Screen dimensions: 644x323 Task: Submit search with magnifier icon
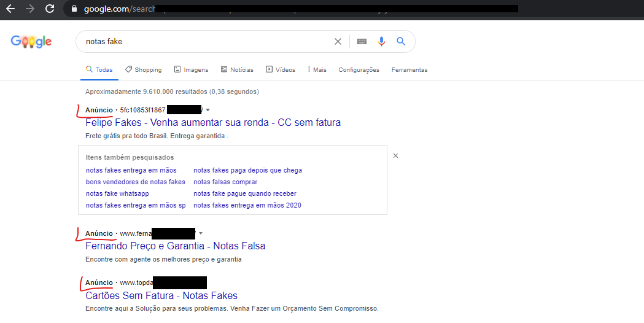(x=401, y=41)
